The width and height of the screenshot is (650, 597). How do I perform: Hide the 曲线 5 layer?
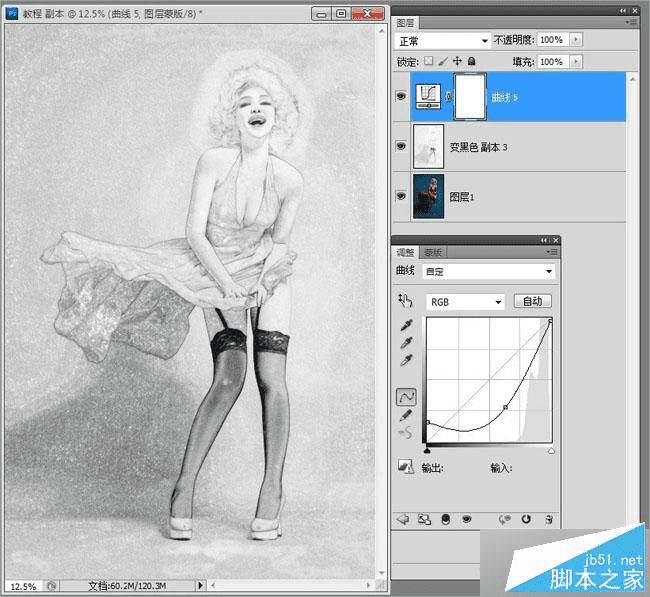tap(401, 96)
